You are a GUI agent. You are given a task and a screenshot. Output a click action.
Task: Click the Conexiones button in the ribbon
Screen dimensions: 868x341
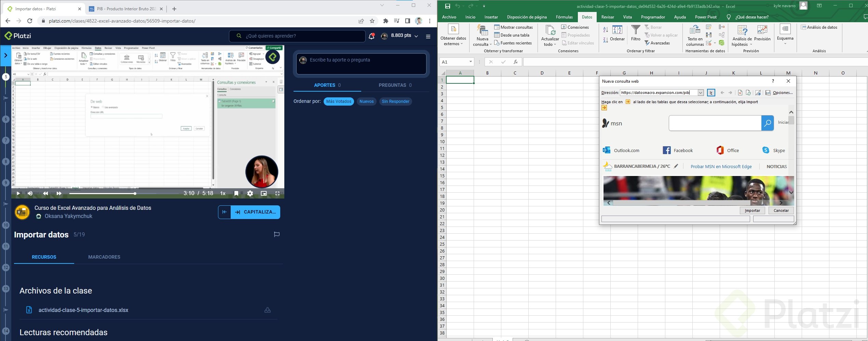pos(575,27)
